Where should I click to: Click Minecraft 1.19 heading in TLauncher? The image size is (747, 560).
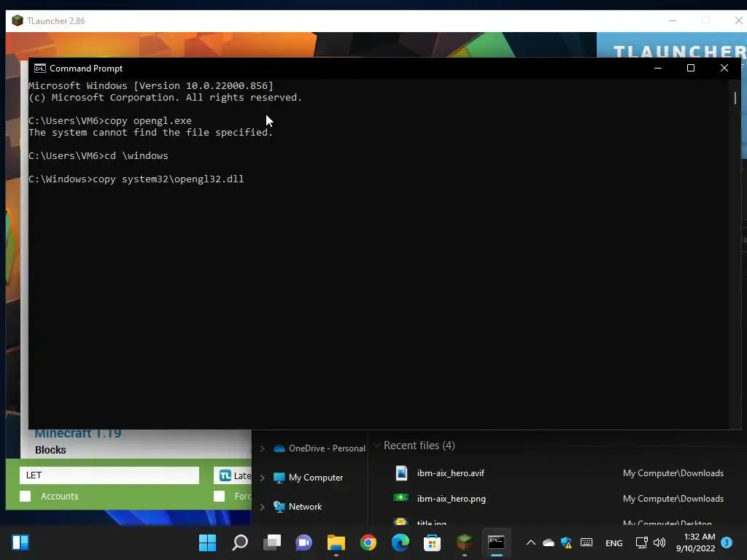78,434
